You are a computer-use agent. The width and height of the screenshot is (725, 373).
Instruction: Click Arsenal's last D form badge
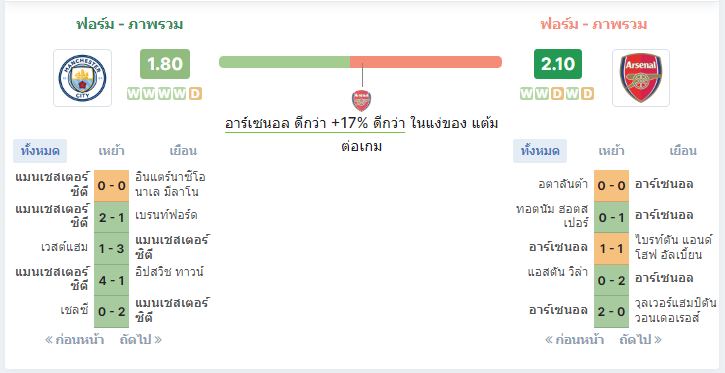(x=587, y=94)
